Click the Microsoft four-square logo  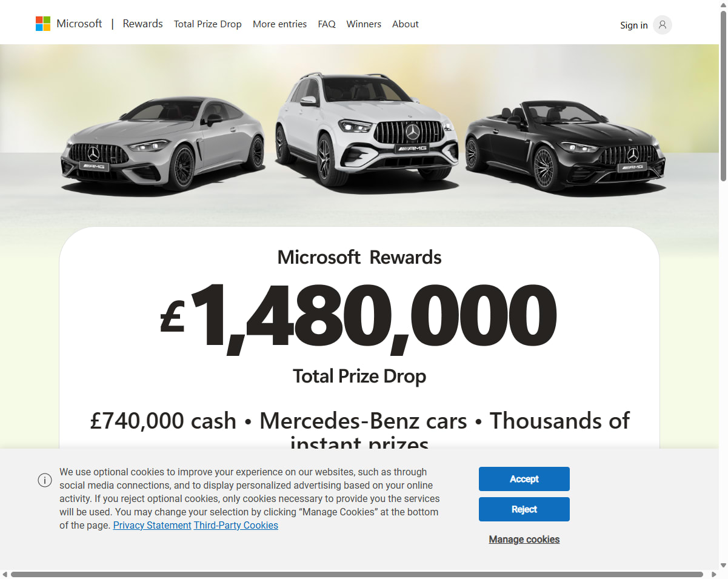point(43,24)
